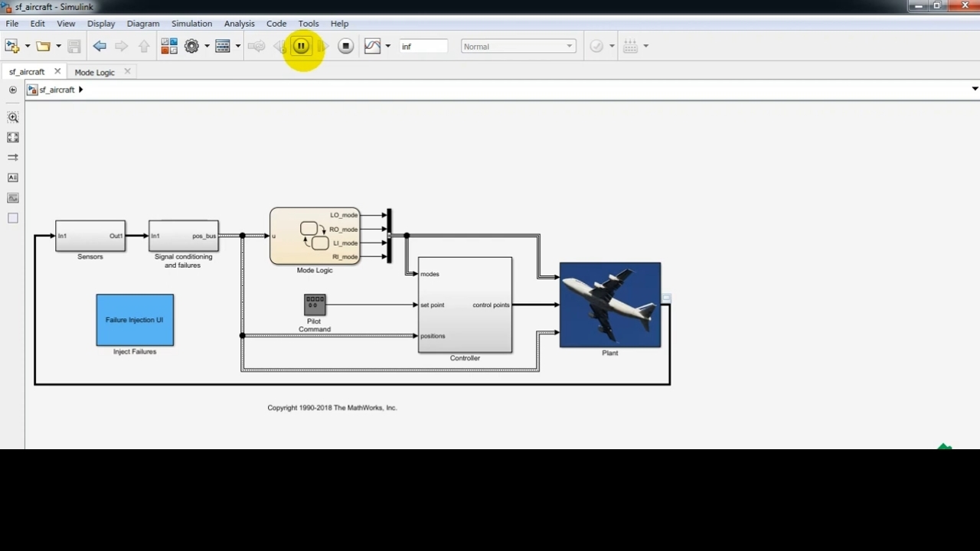
Task: Select the Annotation text tool
Action: tap(13, 178)
